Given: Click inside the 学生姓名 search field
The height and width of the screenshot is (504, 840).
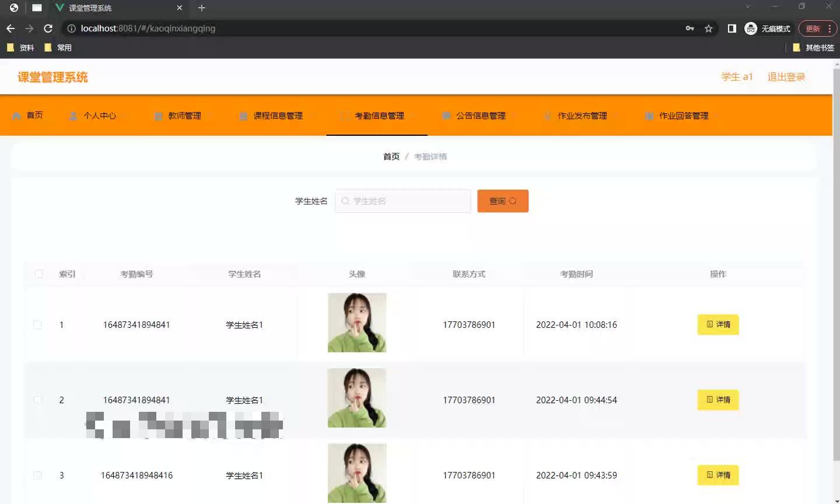Looking at the screenshot, I should (402, 201).
